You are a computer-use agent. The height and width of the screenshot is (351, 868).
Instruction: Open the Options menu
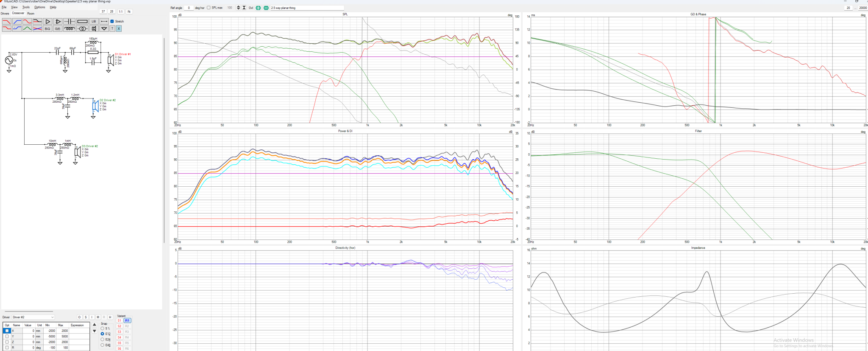40,7
